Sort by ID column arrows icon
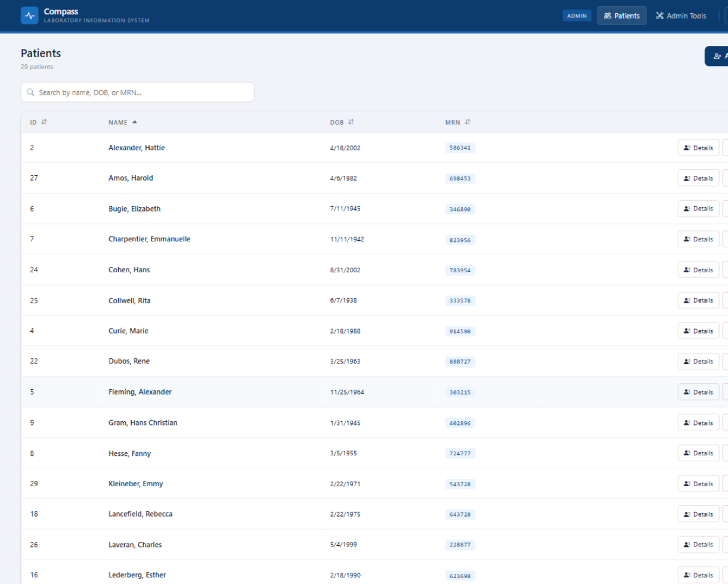The height and width of the screenshot is (584, 728). pyautogui.click(x=44, y=122)
